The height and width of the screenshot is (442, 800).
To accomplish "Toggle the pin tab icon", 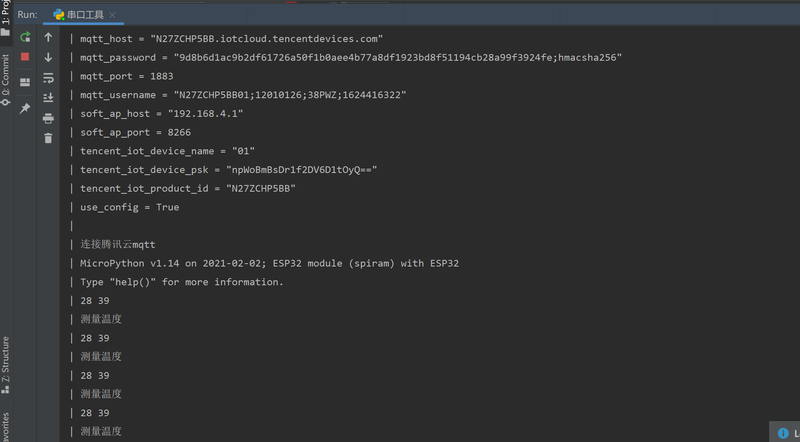I will tap(25, 108).
